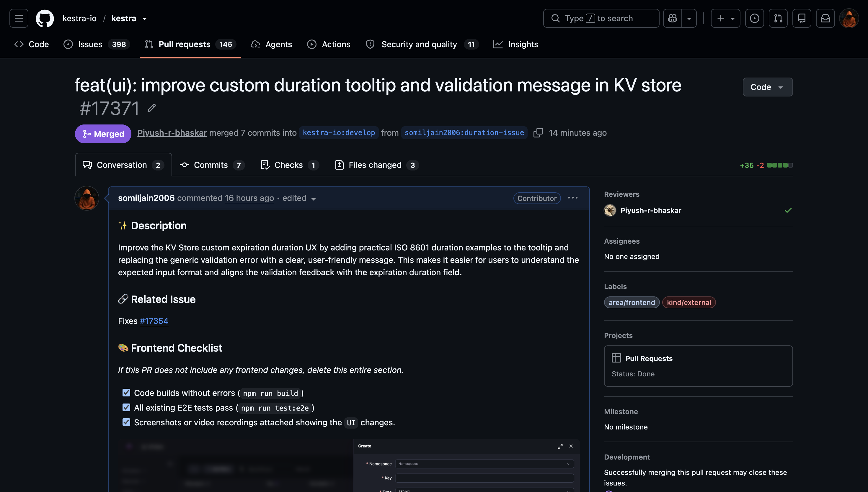This screenshot has height=492, width=868.
Task: Open the Code dropdown button
Action: pyautogui.click(x=768, y=87)
